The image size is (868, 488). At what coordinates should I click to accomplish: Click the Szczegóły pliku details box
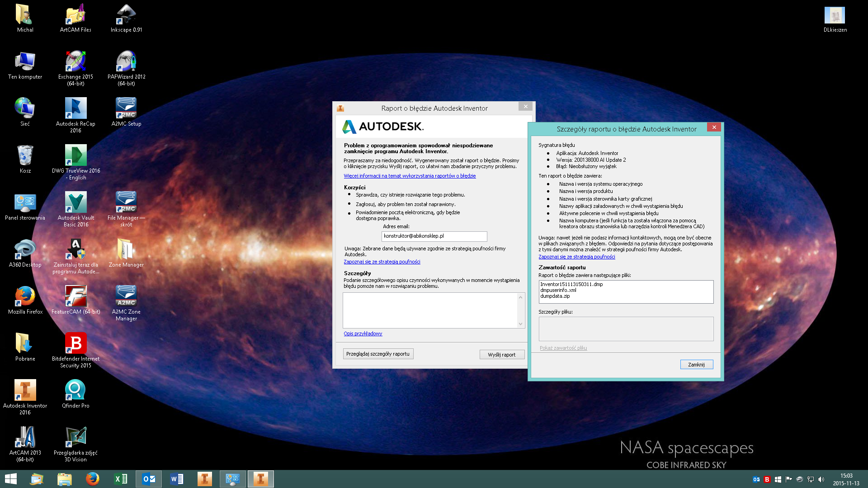[x=626, y=328]
